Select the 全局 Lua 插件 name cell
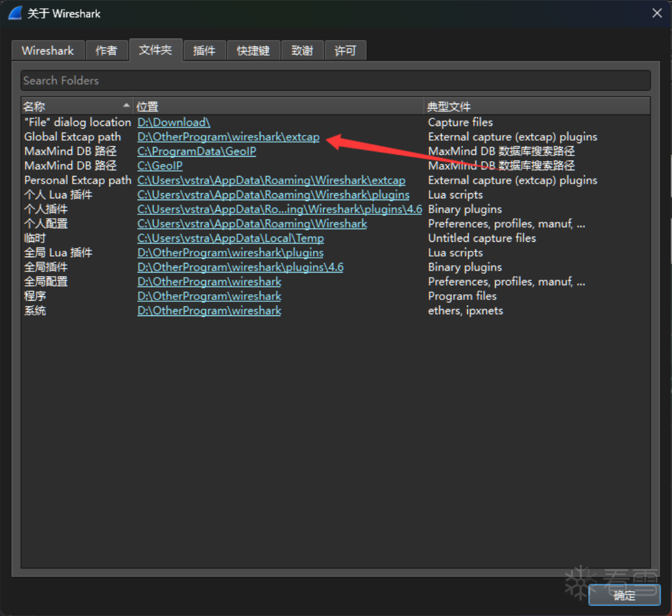672x616 pixels. point(58,253)
